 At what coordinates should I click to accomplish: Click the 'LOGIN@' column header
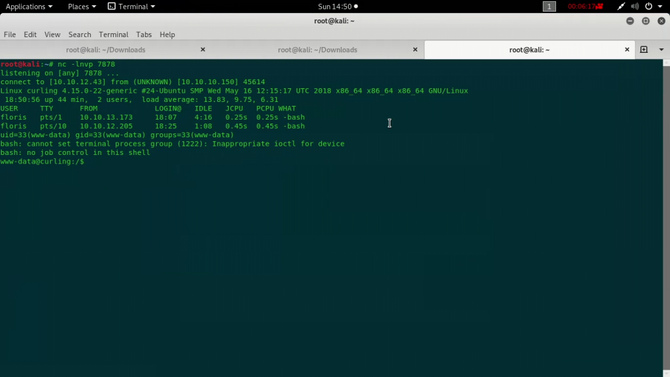coord(168,109)
